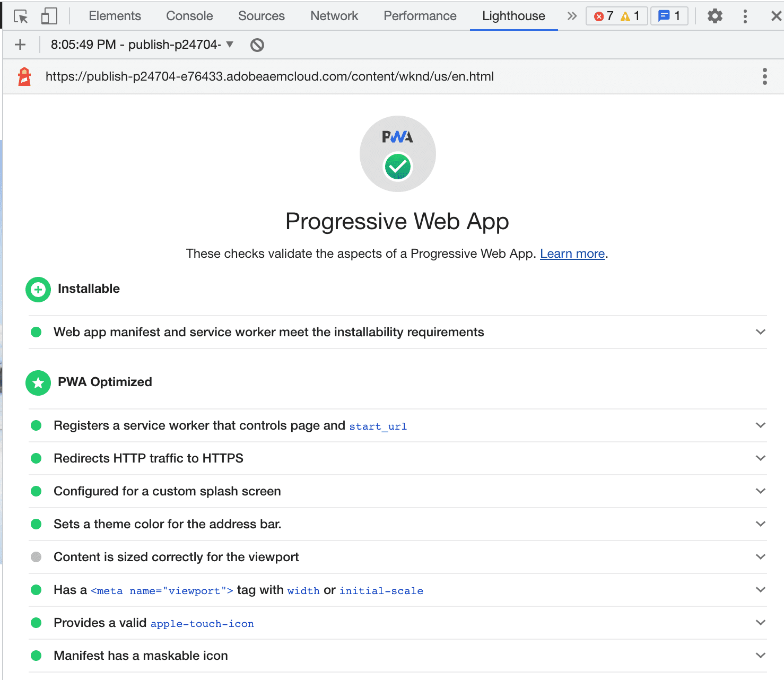Expand the installability requirements audit
Viewport: 784px width, 680px height.
click(760, 332)
